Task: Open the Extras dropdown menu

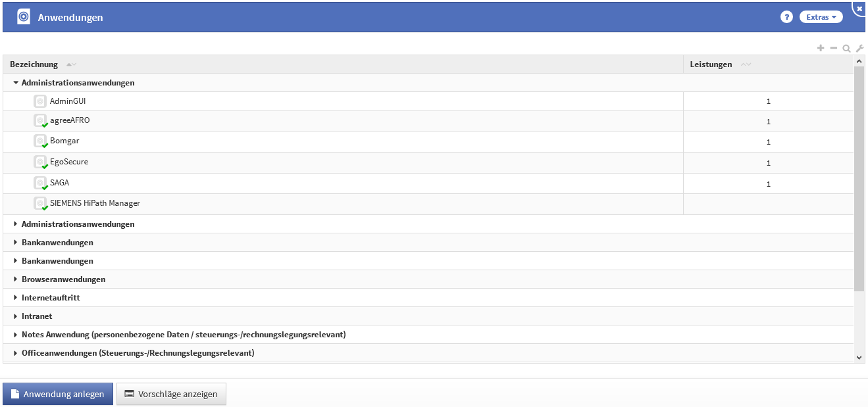Action: [821, 17]
